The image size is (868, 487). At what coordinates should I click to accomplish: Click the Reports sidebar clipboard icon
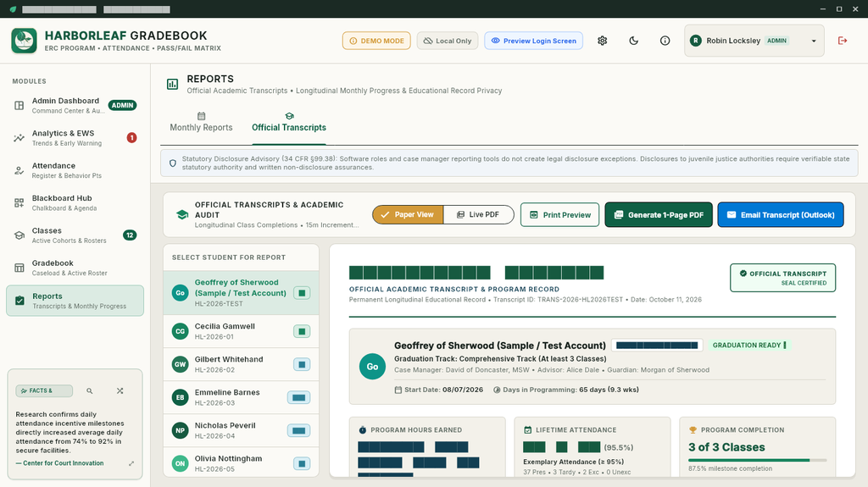19,301
